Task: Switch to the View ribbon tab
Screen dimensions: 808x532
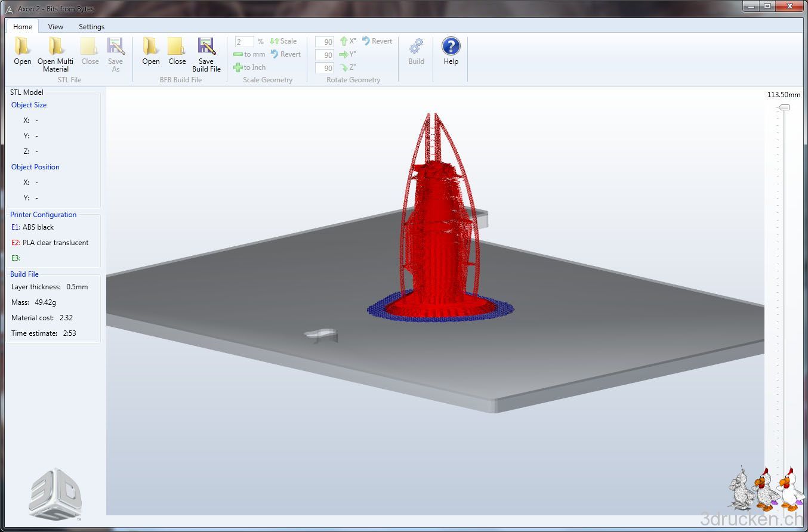Action: click(55, 27)
